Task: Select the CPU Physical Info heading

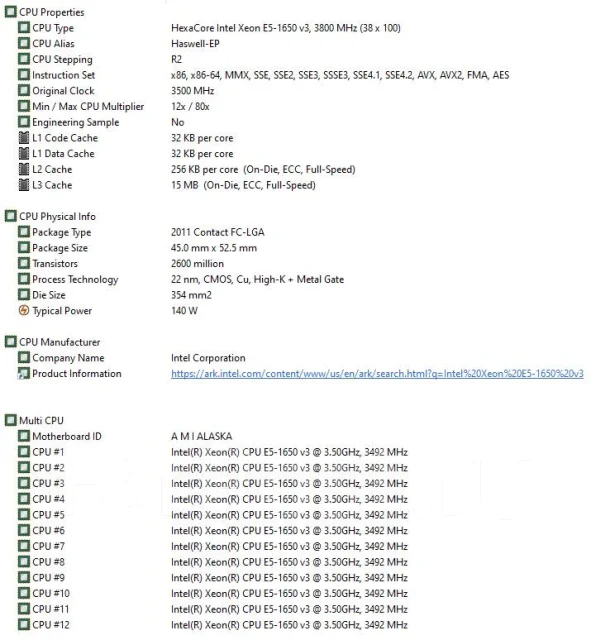Action: pyautogui.click(x=57, y=216)
